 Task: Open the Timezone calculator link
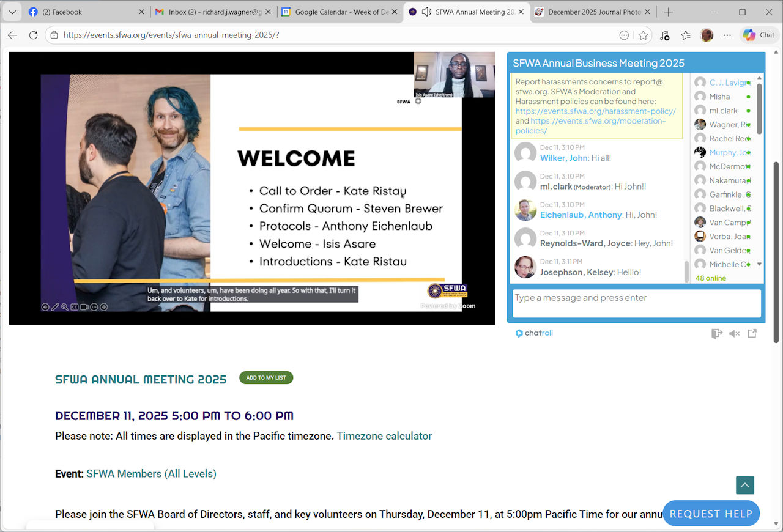[x=384, y=436]
